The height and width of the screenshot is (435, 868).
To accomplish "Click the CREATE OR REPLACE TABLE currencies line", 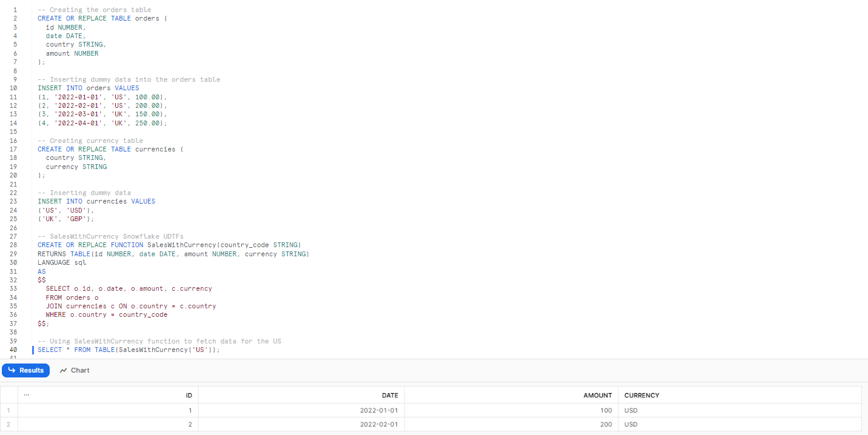I will (110, 149).
